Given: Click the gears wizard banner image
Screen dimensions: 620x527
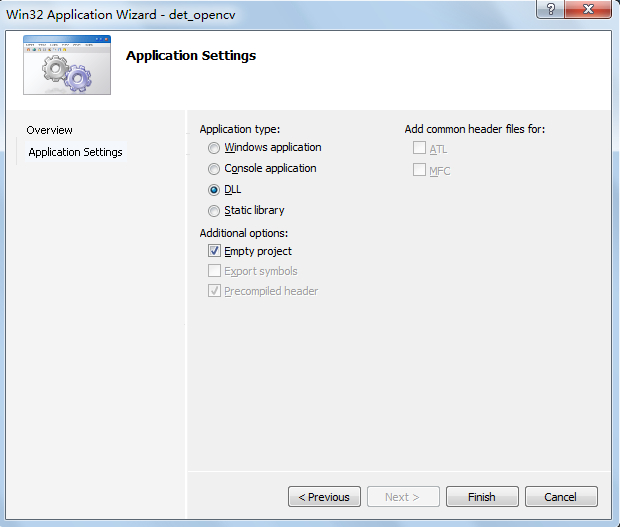Looking at the screenshot, I should coord(67,65).
